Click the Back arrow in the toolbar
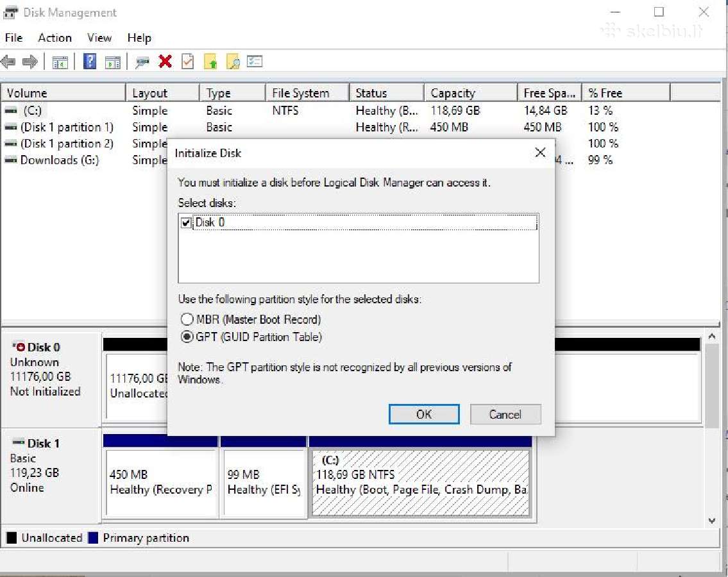The width and height of the screenshot is (728, 577). [8, 62]
